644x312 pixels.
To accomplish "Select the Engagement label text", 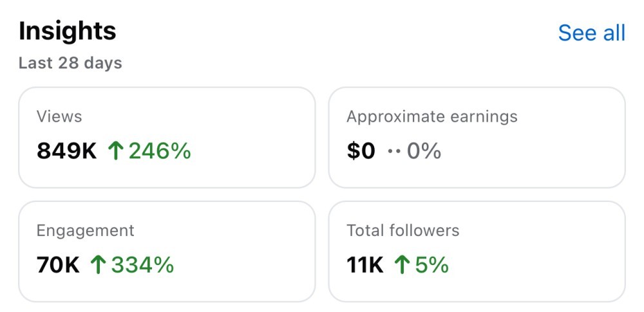I will click(x=85, y=230).
